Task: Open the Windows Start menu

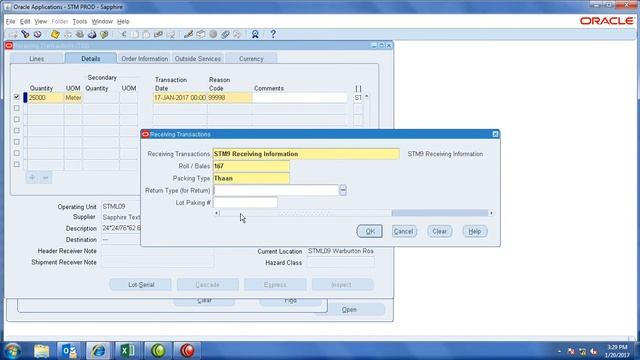Action: tap(12, 351)
